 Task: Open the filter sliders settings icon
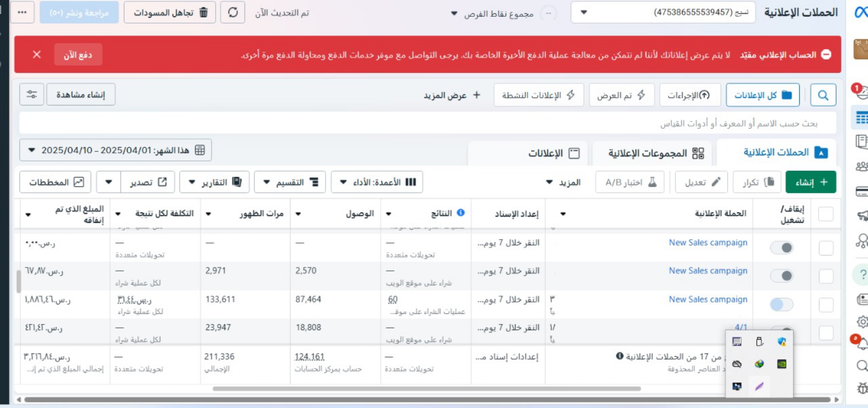point(32,94)
